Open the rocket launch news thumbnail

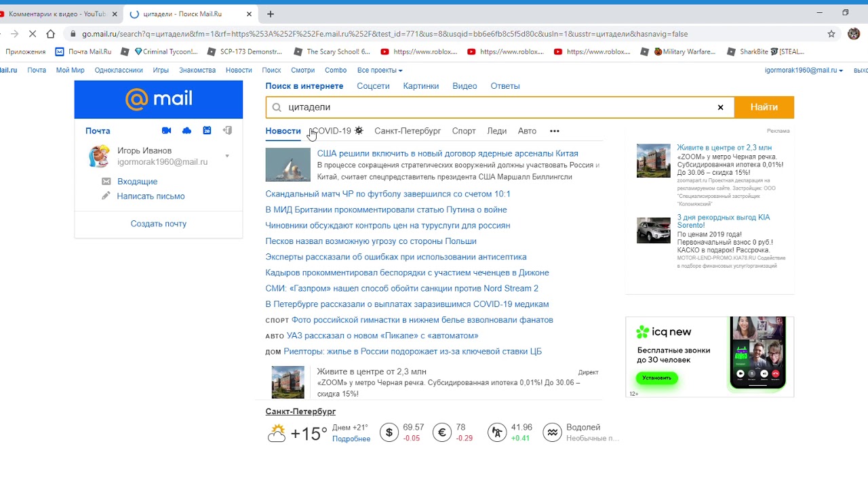[288, 165]
